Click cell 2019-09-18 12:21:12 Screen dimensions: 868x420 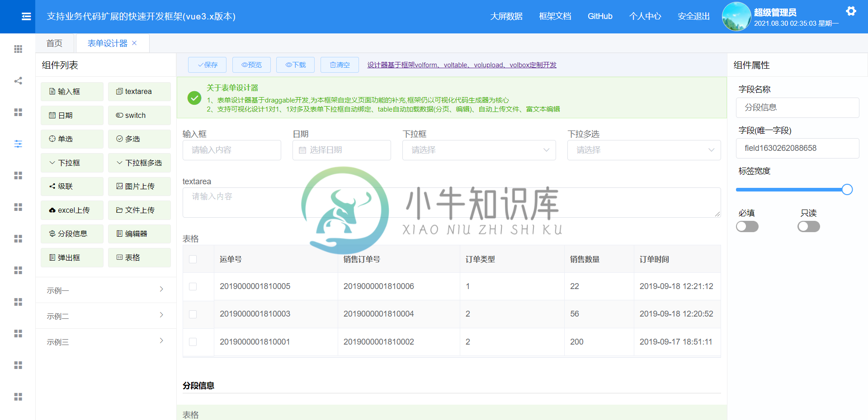pos(676,286)
